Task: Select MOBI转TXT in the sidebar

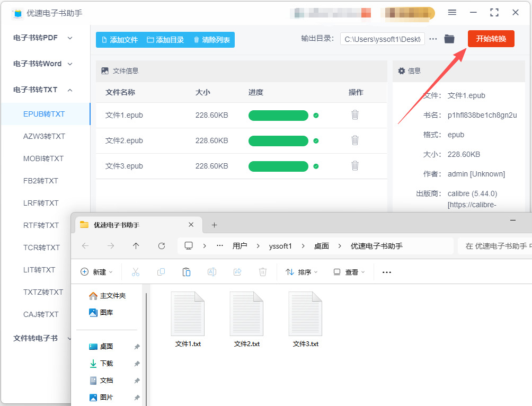Action: (43, 158)
